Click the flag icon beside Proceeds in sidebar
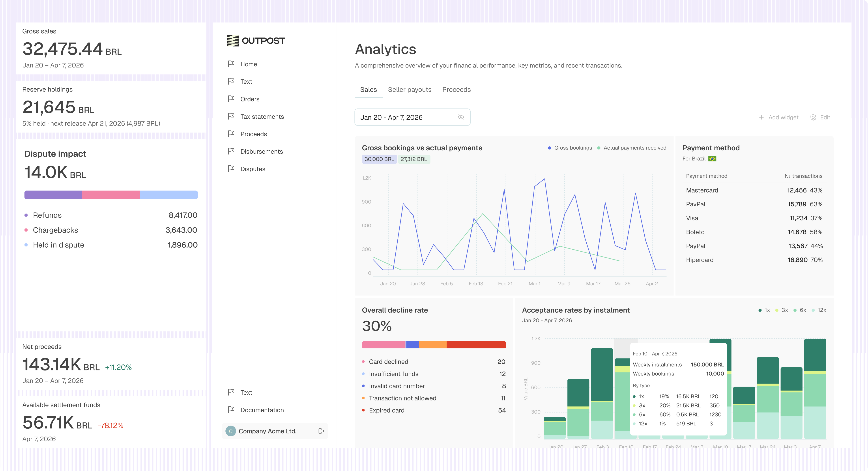868x471 pixels. [231, 134]
